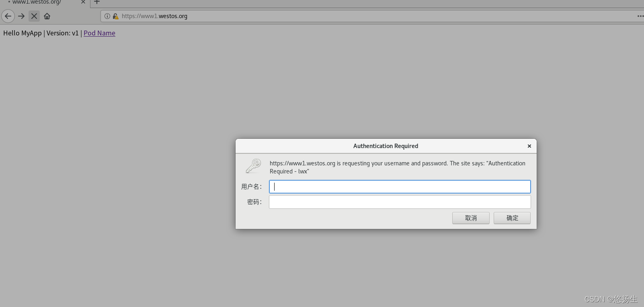
Task: Open a new tab with the plus button
Action: coord(97,2)
